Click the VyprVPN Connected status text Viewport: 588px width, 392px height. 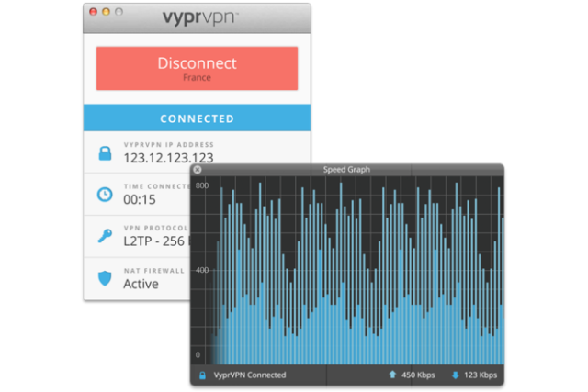(x=250, y=375)
